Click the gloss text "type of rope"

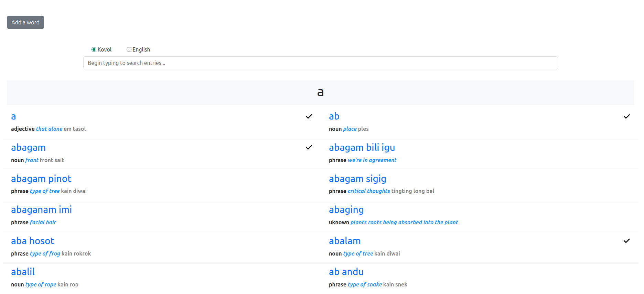tap(41, 284)
